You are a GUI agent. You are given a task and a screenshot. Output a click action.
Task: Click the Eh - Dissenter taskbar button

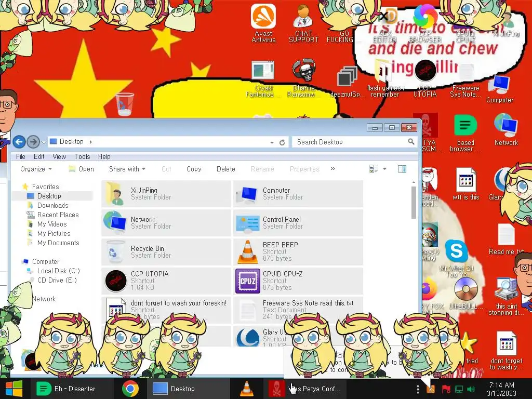tap(72, 389)
